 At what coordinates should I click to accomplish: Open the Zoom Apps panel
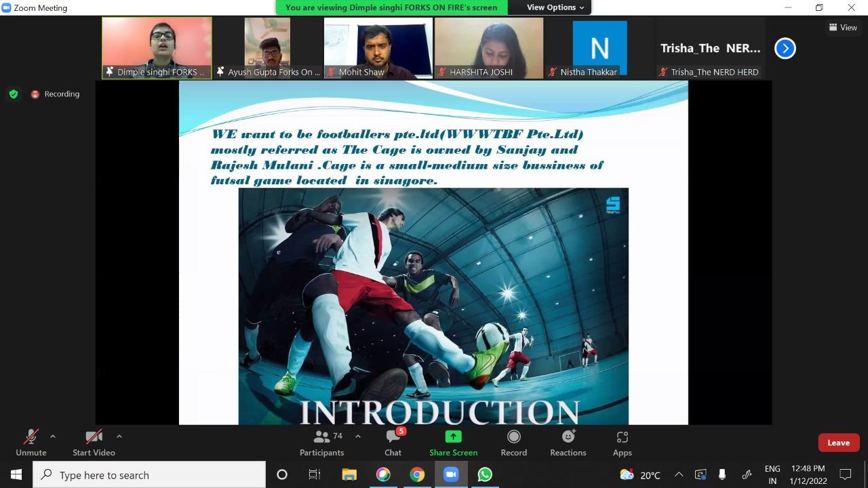622,443
